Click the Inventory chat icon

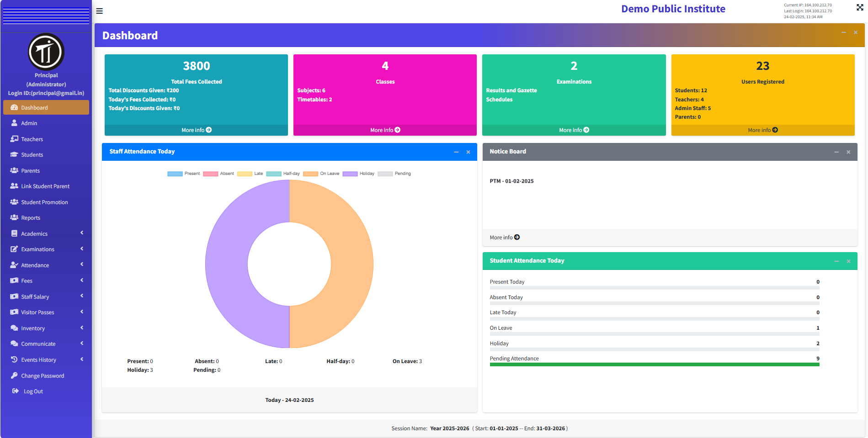(x=14, y=328)
